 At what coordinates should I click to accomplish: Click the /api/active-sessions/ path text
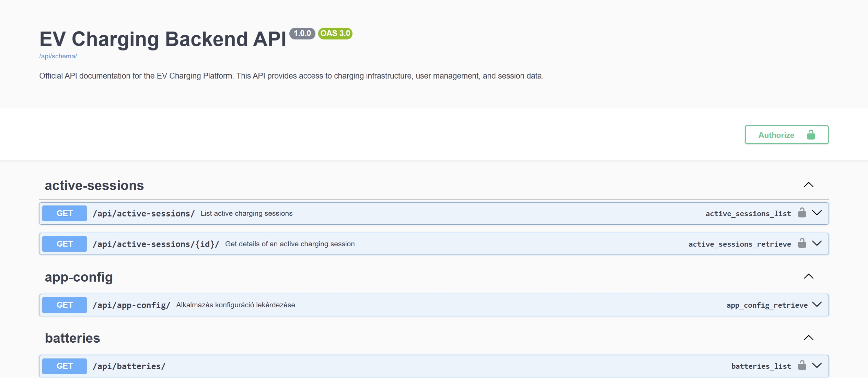144,214
